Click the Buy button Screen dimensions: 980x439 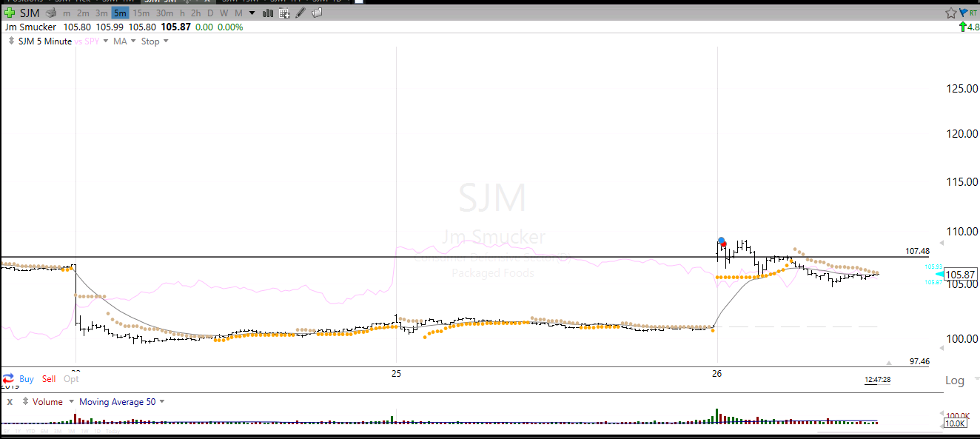point(27,379)
